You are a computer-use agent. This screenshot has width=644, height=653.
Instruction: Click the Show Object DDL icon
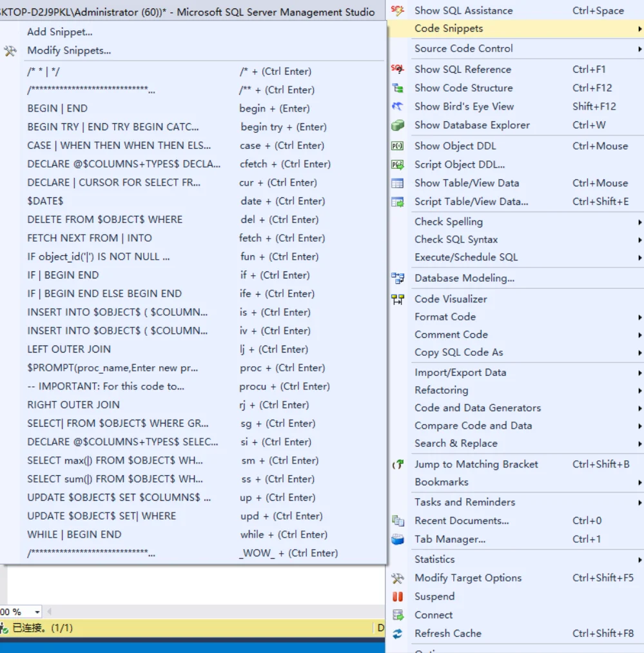(x=397, y=146)
